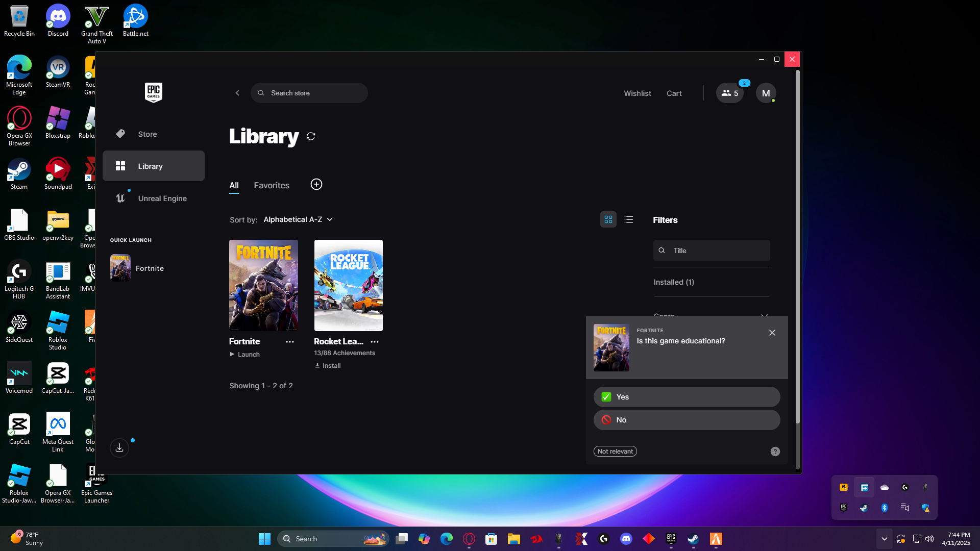Open Discord from the taskbar
Screen dimensions: 980x551
tap(626, 539)
